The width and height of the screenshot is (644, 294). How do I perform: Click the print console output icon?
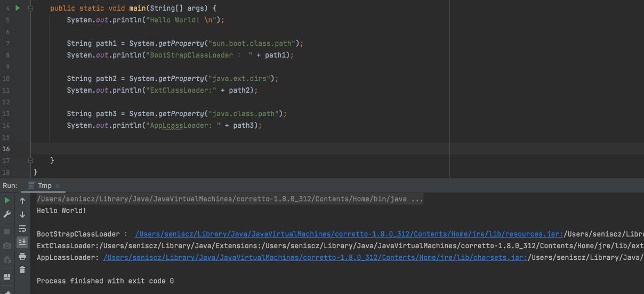22,256
